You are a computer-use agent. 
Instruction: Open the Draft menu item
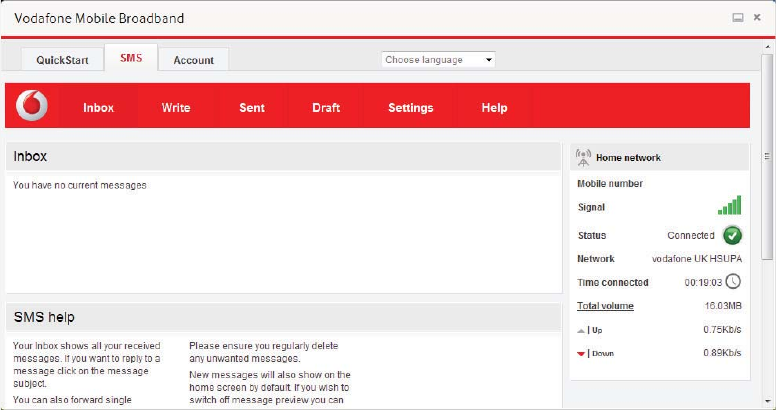326,107
